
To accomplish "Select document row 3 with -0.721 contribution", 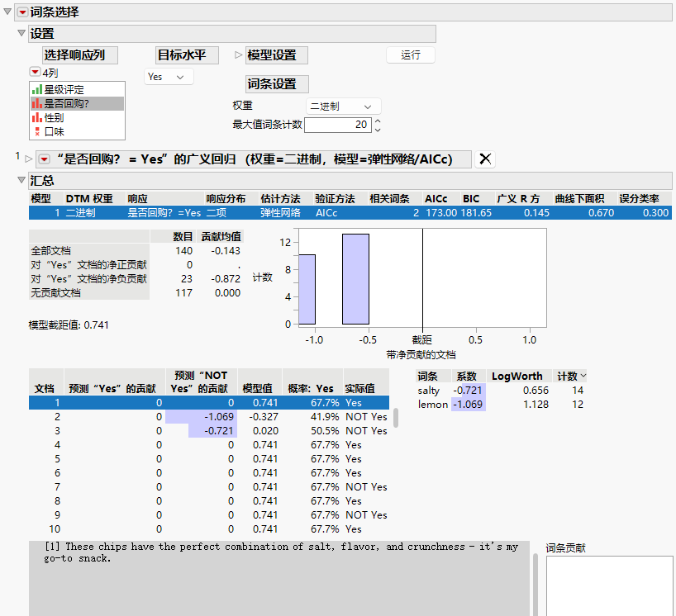I will coord(209,431).
